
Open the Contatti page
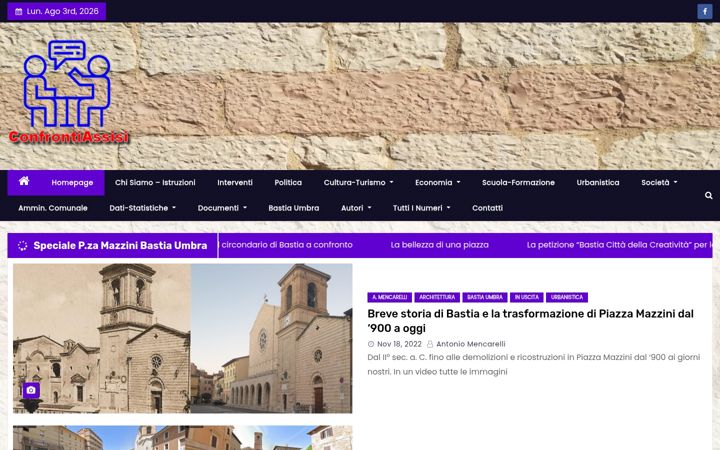click(x=487, y=208)
